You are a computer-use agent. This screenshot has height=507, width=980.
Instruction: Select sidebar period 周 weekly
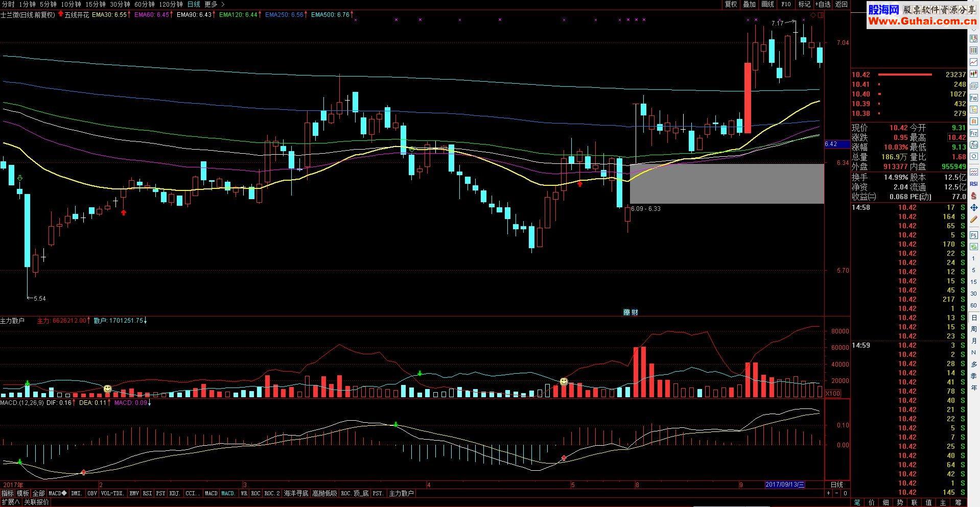974,329
